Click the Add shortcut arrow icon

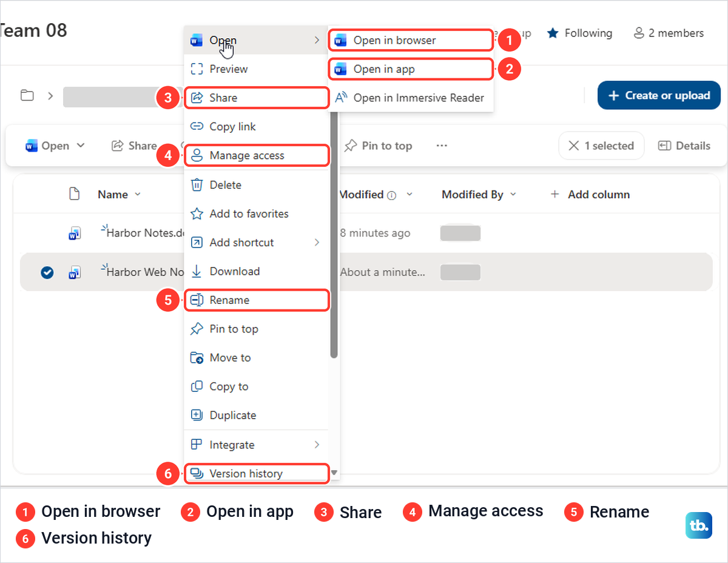197,243
